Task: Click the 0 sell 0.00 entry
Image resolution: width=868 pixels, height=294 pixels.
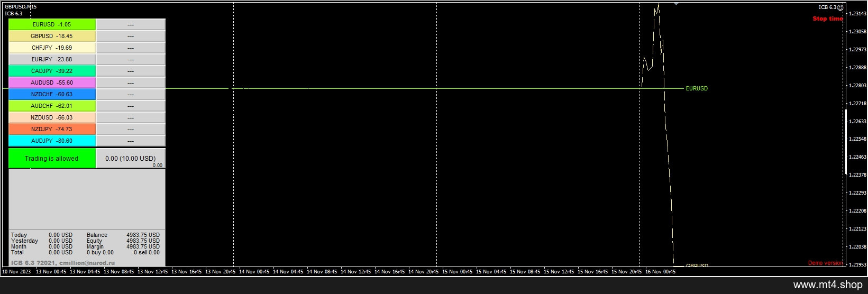Action: [x=147, y=252]
